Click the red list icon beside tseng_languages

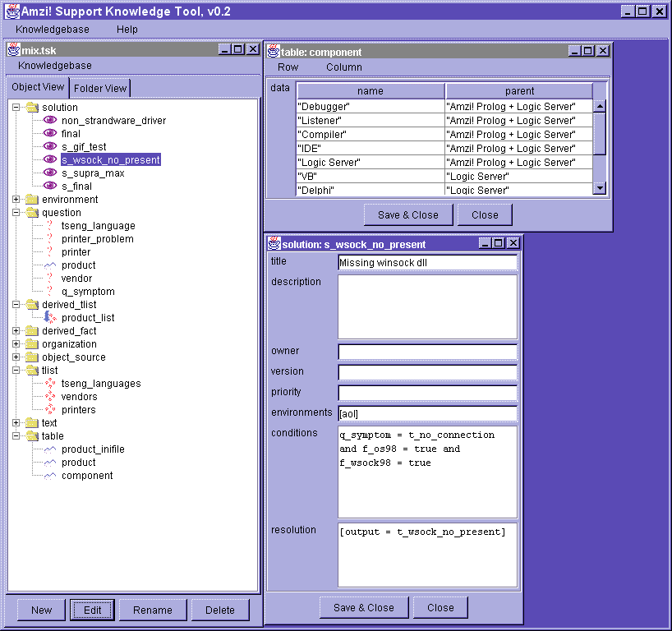point(50,383)
